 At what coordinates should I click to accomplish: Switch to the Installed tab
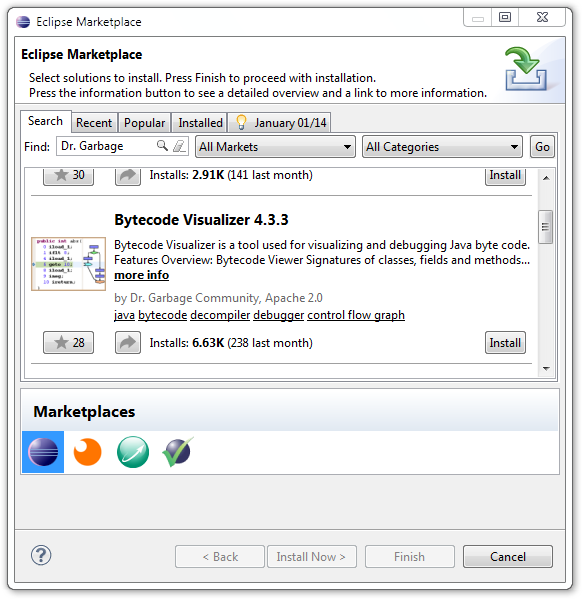click(200, 123)
